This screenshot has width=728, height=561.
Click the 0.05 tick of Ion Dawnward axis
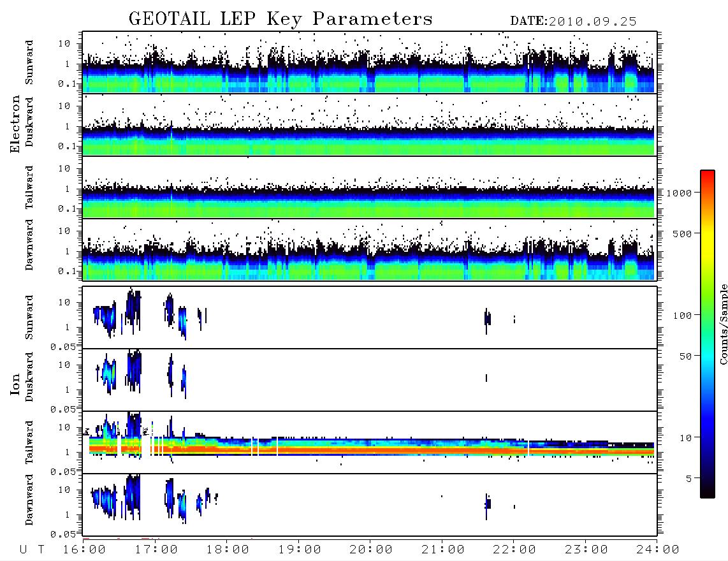pyautogui.click(x=62, y=534)
